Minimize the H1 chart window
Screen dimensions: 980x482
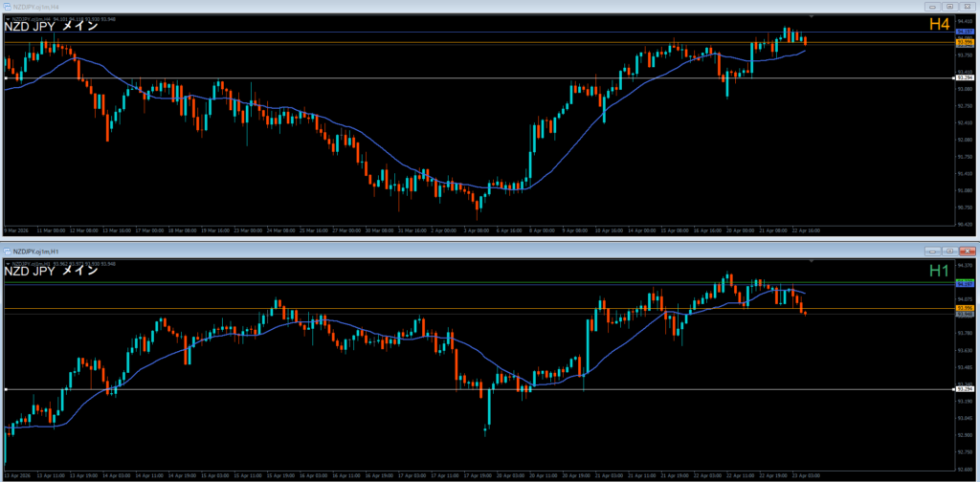(932, 250)
